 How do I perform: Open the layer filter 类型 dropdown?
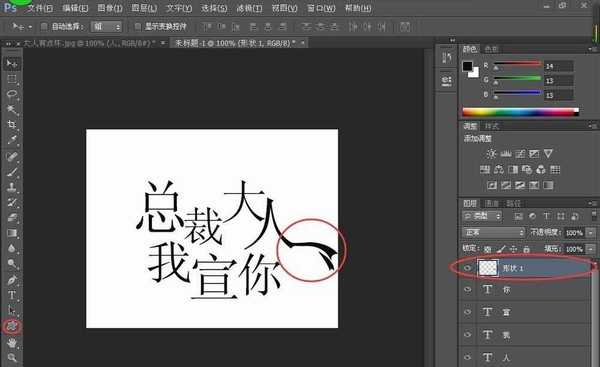click(482, 216)
